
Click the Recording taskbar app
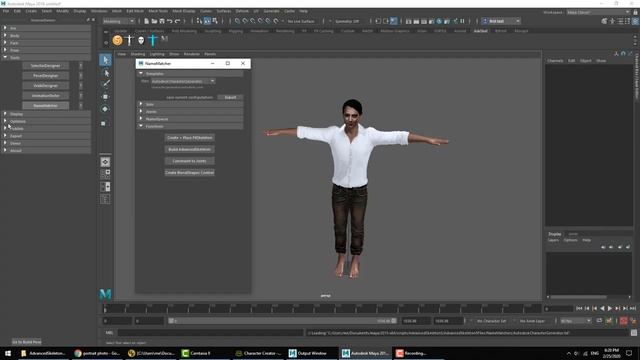(x=411, y=353)
